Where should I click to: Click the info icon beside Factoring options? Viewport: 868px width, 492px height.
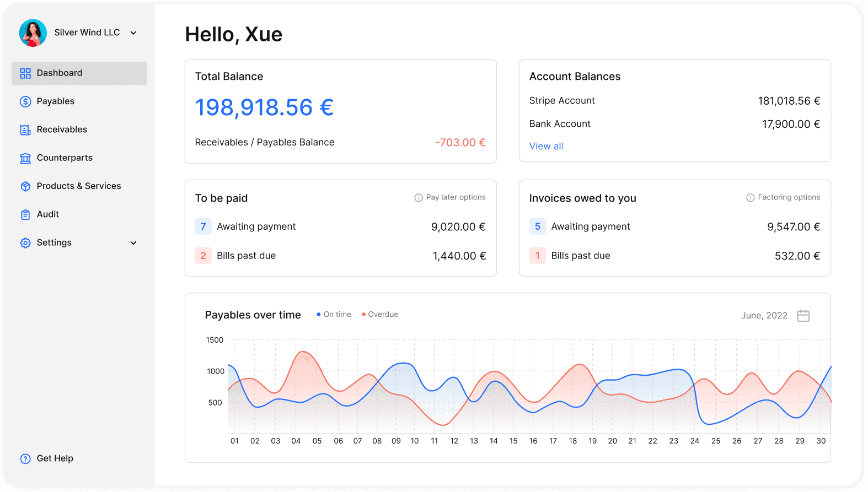[751, 198]
